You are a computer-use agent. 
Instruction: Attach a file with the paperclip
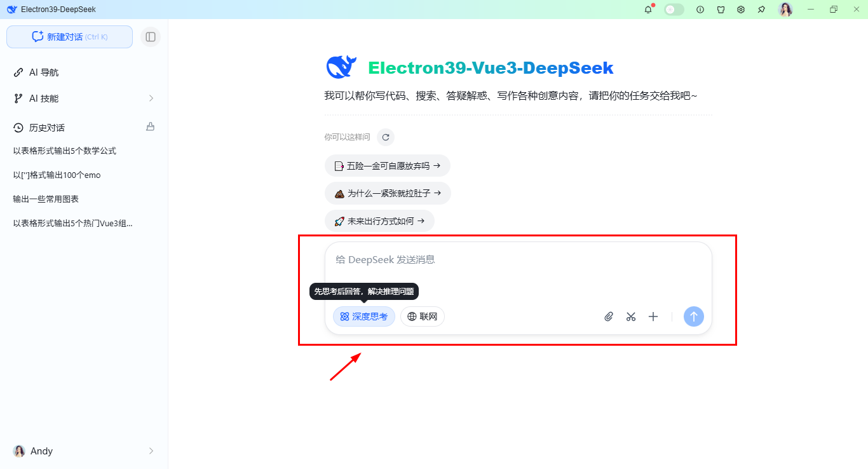coord(609,316)
